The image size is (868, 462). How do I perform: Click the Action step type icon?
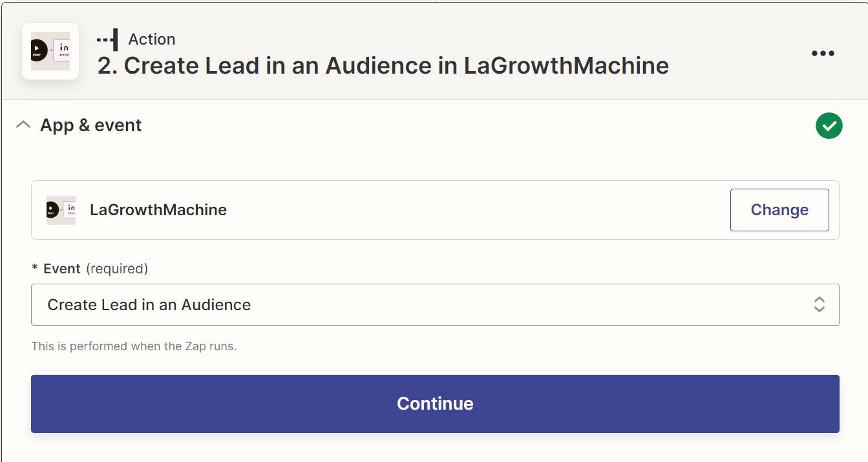(x=105, y=39)
